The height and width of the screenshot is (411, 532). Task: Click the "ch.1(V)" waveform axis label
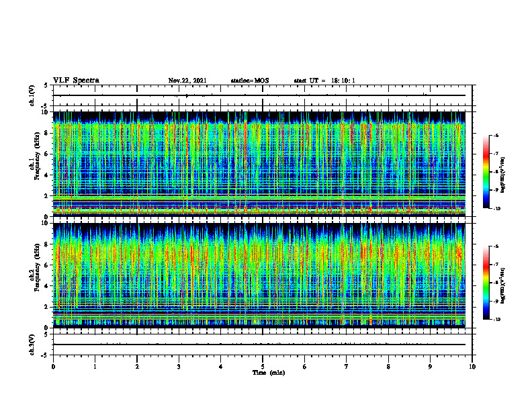pyautogui.click(x=32, y=95)
